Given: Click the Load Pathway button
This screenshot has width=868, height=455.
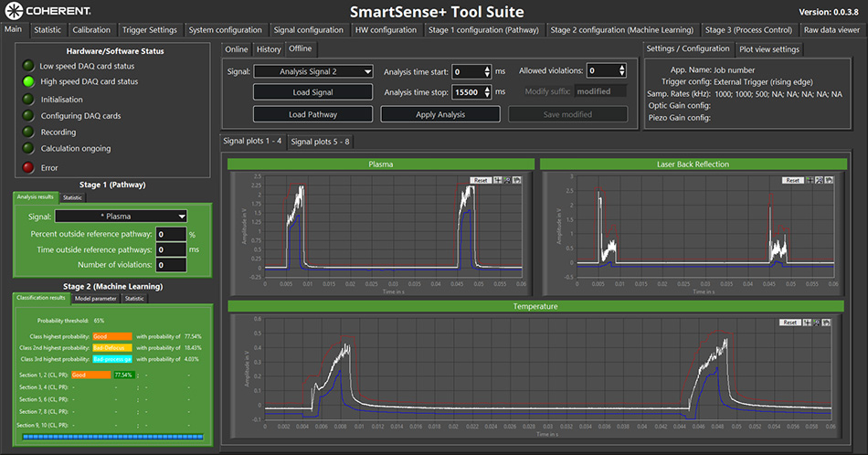Looking at the screenshot, I should (x=312, y=114).
